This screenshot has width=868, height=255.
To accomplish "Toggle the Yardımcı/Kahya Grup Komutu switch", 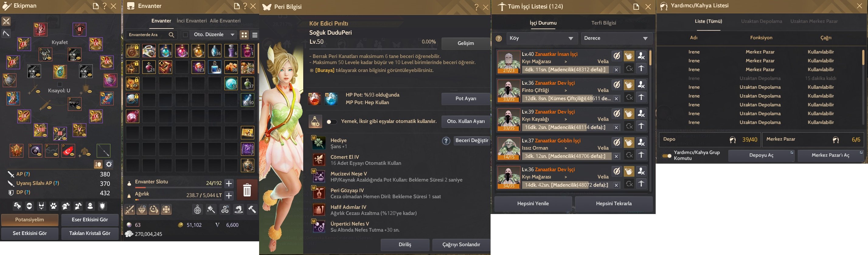I will pos(666,156).
